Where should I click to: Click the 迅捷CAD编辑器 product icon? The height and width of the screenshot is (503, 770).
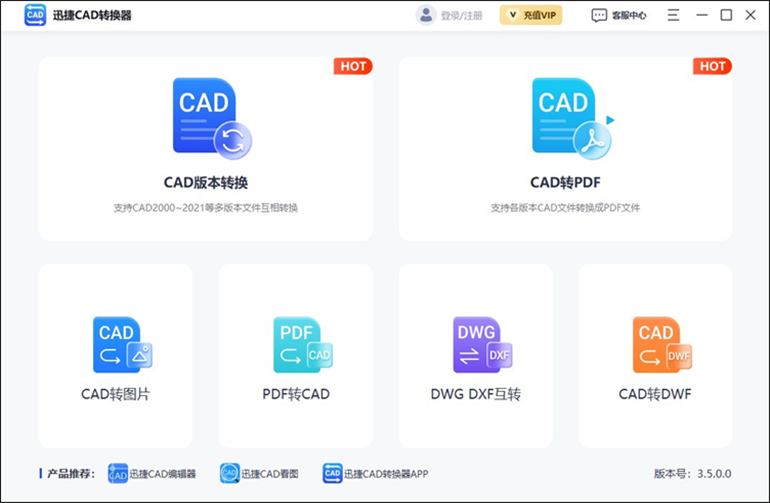[x=118, y=474]
